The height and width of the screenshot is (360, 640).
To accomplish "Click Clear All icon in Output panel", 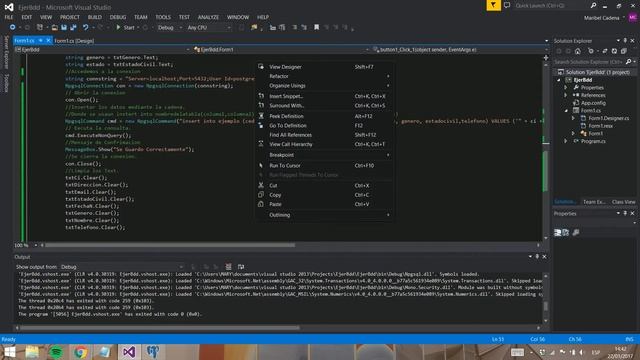I will pos(229,267).
